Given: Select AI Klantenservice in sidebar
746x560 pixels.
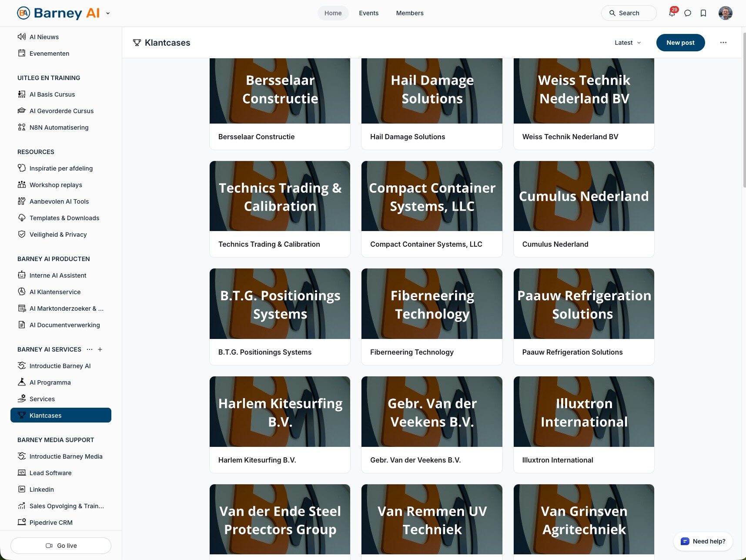Looking at the screenshot, I should point(55,292).
